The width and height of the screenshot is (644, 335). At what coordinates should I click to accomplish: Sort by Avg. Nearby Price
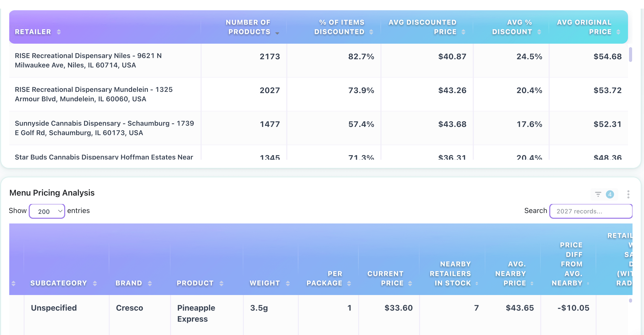[532, 283]
